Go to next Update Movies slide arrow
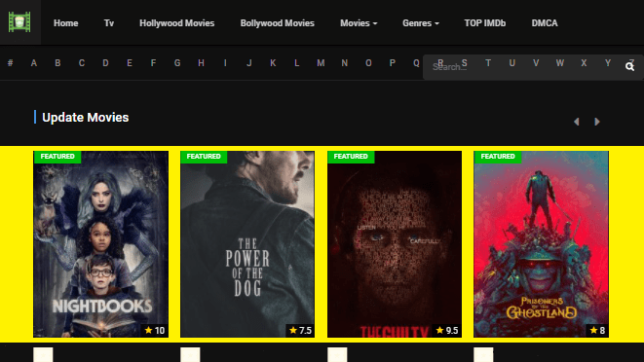Image resolution: width=644 pixels, height=362 pixels. point(597,122)
